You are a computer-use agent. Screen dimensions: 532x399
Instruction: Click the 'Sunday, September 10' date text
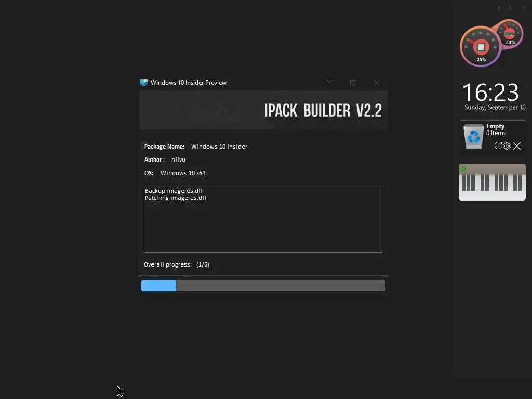[x=495, y=107]
